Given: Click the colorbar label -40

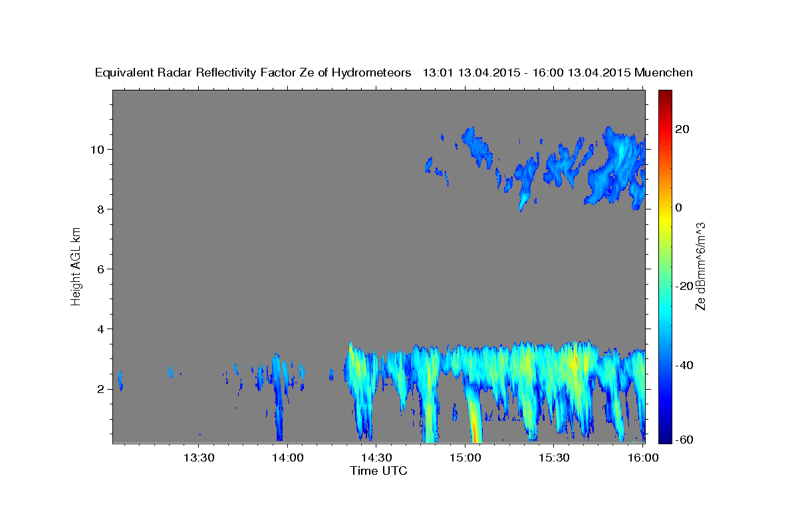Looking at the screenshot, I should click(x=686, y=365).
